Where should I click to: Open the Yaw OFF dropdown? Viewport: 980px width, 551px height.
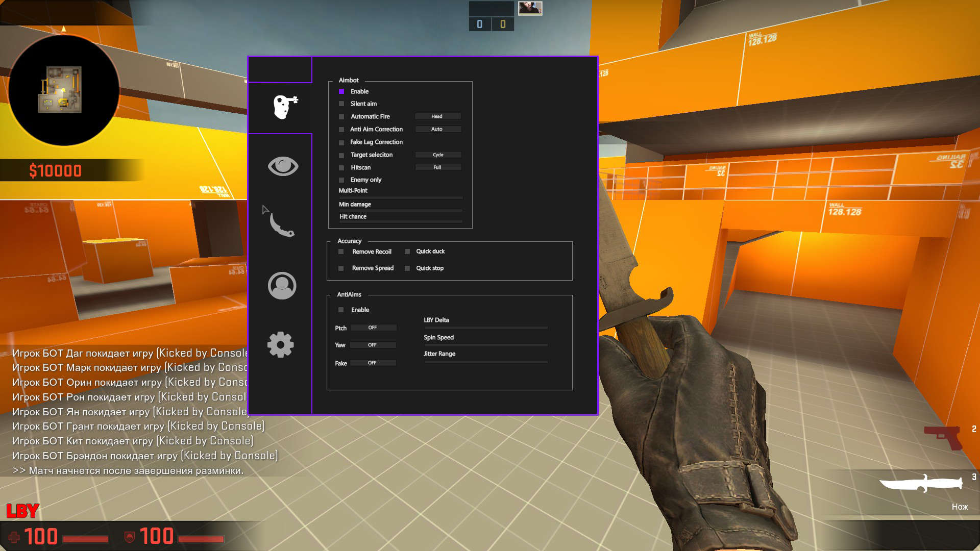[x=373, y=345]
